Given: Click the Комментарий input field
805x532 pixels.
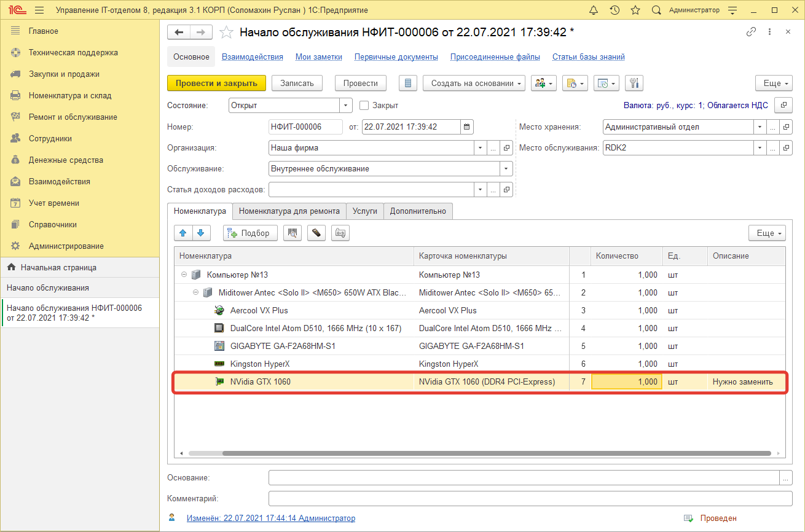Looking at the screenshot, I should pyautogui.click(x=530, y=498).
